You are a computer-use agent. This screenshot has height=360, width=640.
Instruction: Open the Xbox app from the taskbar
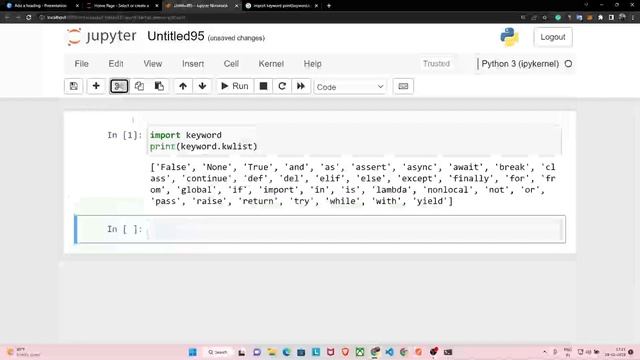pos(360,352)
